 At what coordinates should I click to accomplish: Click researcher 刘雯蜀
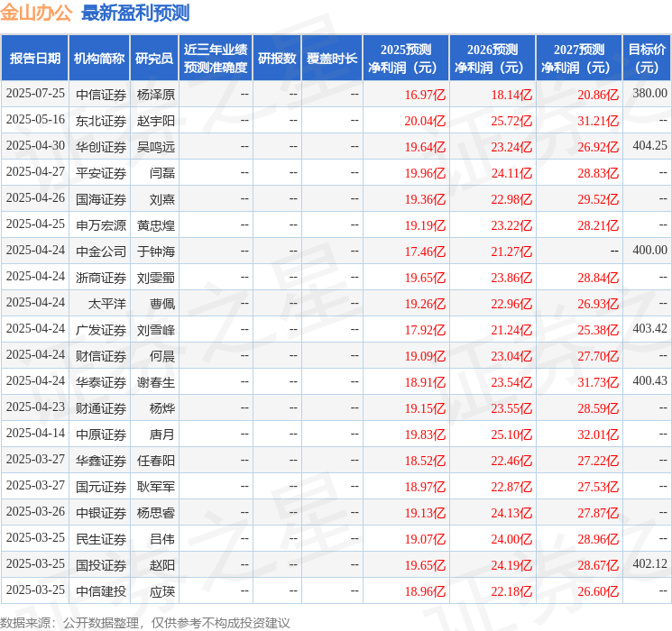[156, 278]
